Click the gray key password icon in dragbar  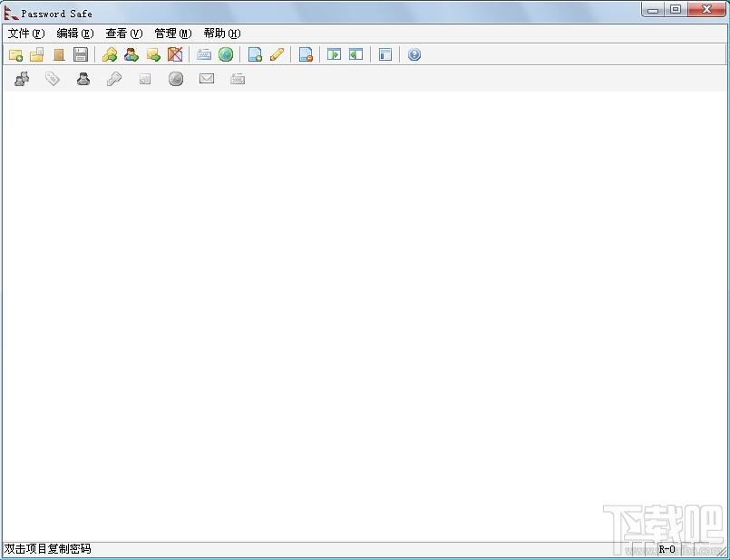click(x=114, y=79)
